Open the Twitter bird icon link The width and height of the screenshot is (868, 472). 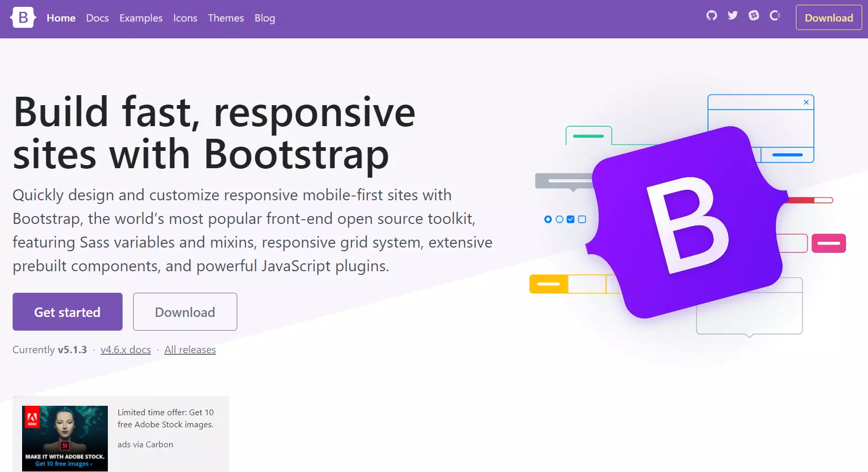coord(732,15)
